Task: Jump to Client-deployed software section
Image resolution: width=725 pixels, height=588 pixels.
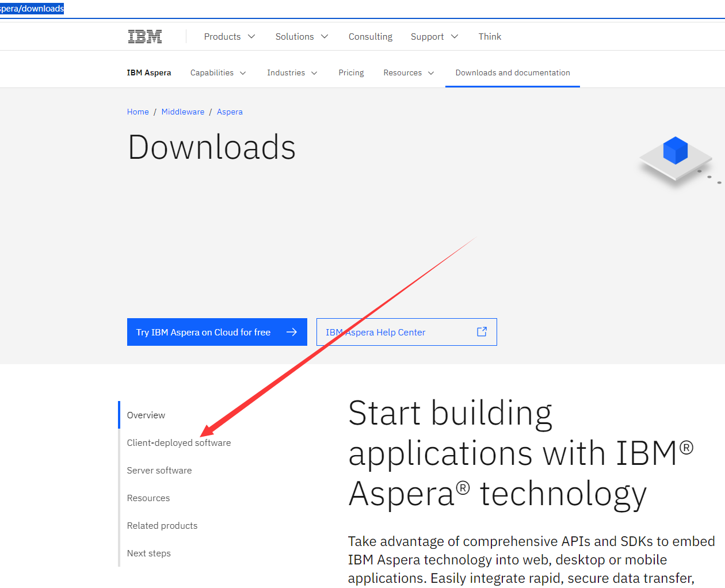Action: pos(179,442)
